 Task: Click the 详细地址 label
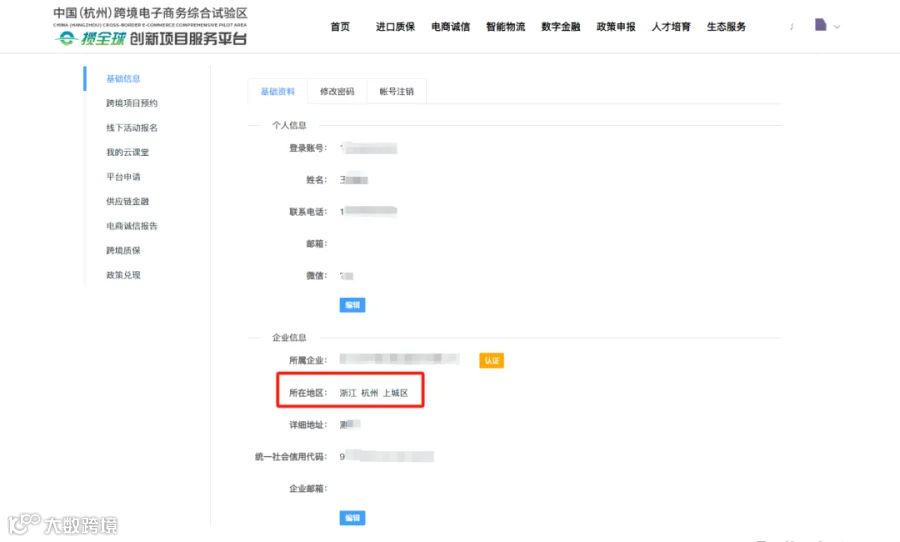point(308,425)
